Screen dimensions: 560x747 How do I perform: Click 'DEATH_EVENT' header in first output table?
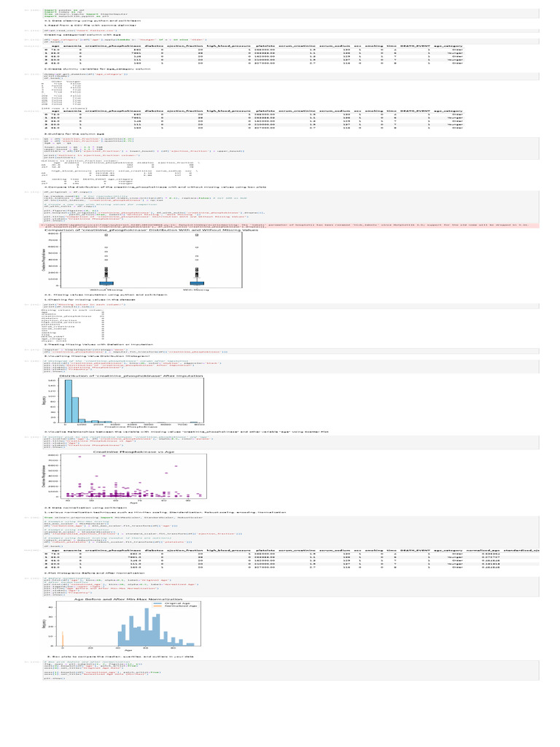(x=415, y=46)
